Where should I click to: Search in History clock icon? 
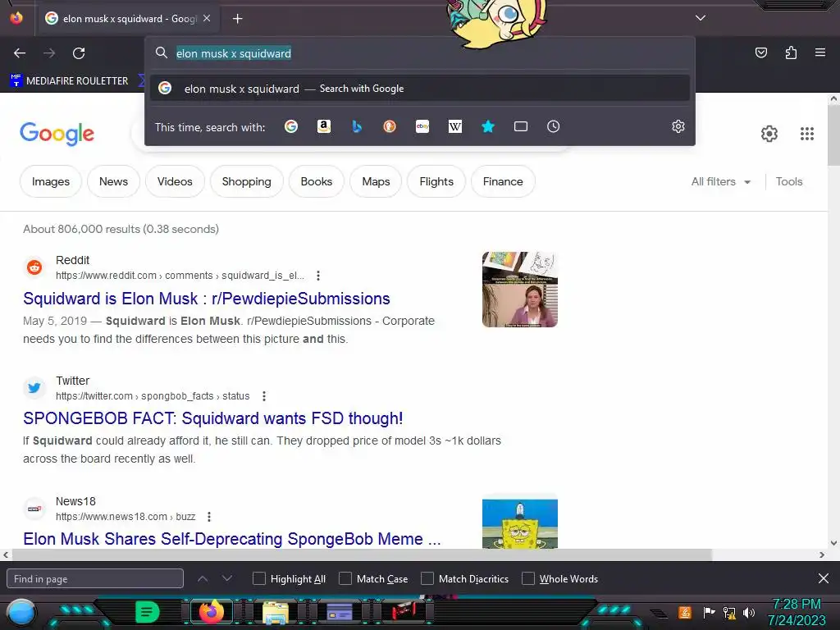click(554, 126)
